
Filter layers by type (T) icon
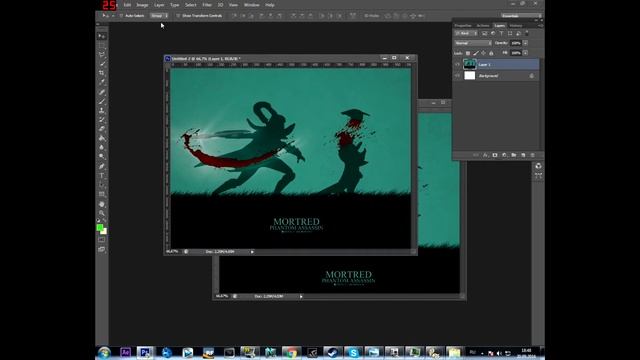pyautogui.click(x=502, y=33)
